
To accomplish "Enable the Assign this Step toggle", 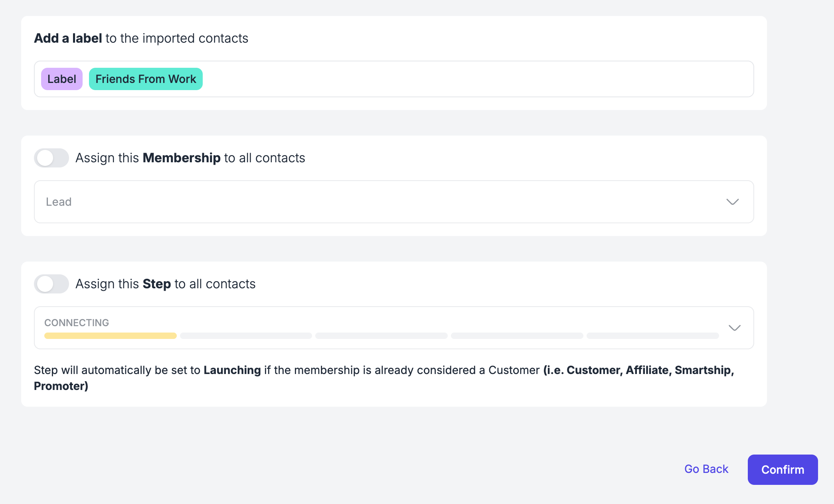I will pos(51,284).
